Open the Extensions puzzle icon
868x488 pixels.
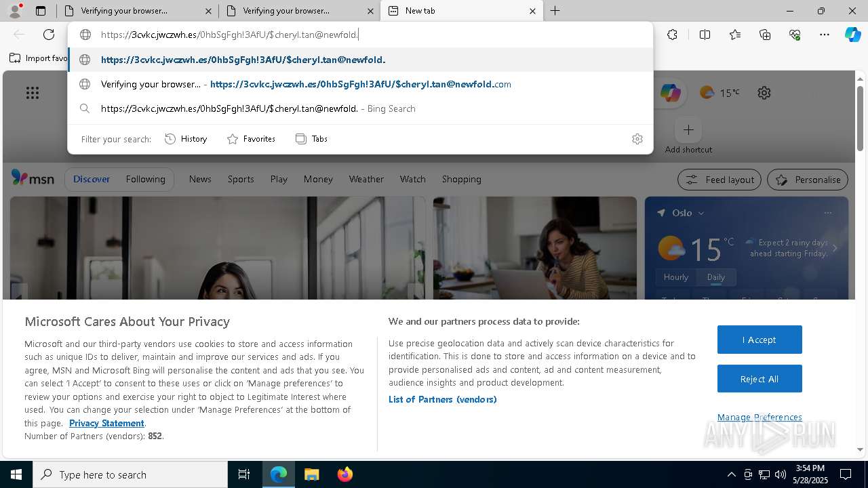pyautogui.click(x=672, y=35)
